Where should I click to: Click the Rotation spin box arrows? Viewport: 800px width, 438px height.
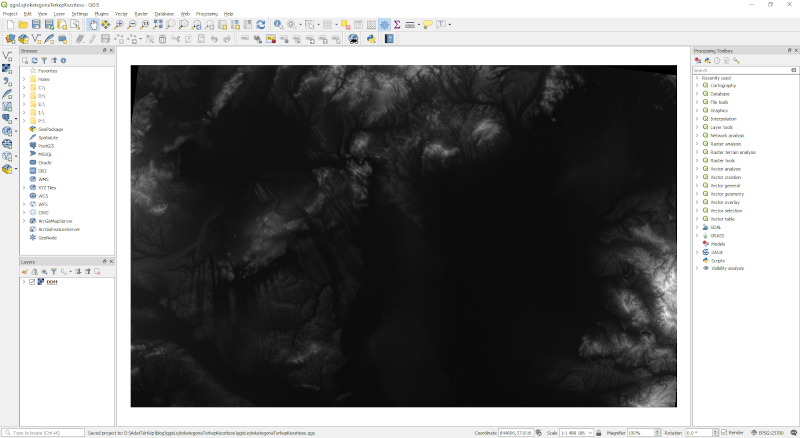[715, 433]
